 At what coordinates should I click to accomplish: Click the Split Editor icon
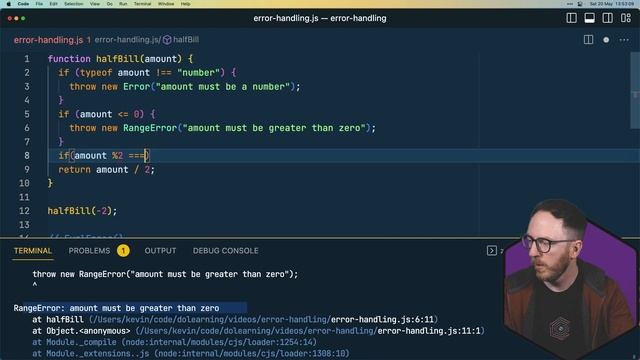pyautogui.click(x=588, y=40)
